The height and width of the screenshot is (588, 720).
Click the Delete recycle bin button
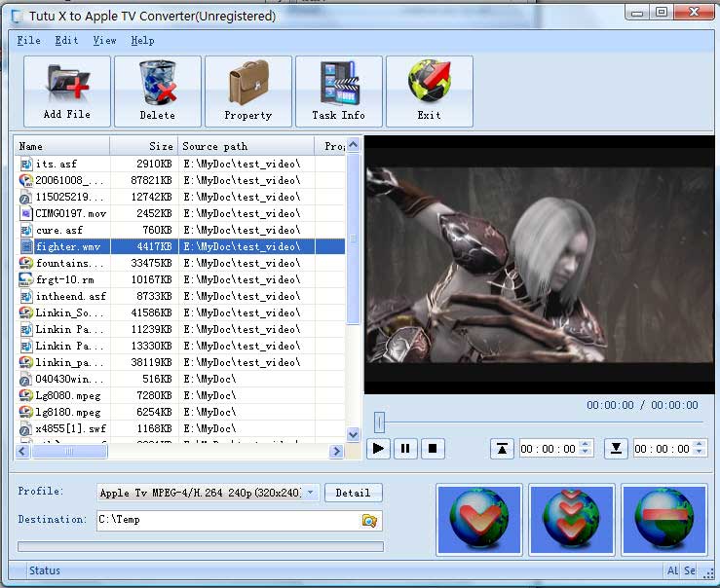pyautogui.click(x=158, y=92)
